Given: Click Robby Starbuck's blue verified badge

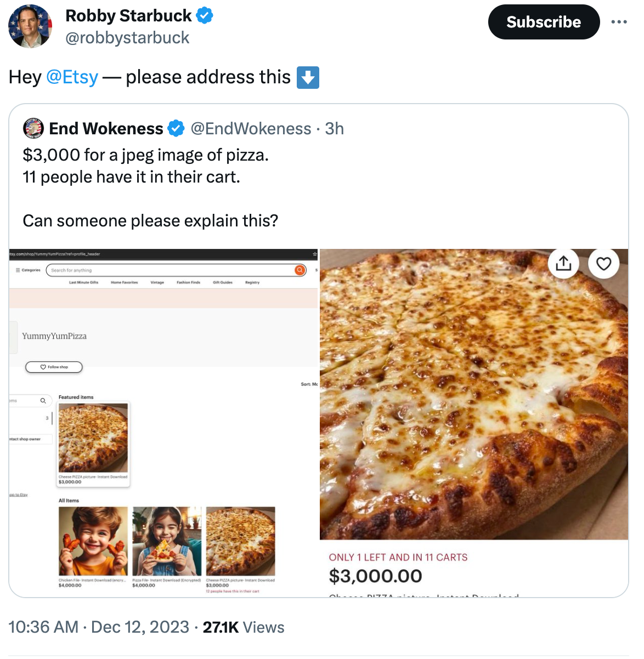Looking at the screenshot, I should coord(205,16).
